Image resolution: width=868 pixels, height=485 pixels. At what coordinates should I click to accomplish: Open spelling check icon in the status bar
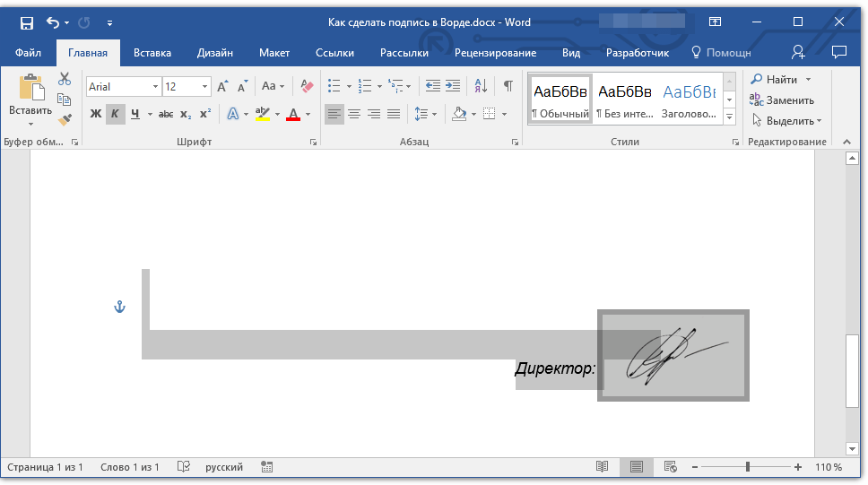tap(184, 467)
